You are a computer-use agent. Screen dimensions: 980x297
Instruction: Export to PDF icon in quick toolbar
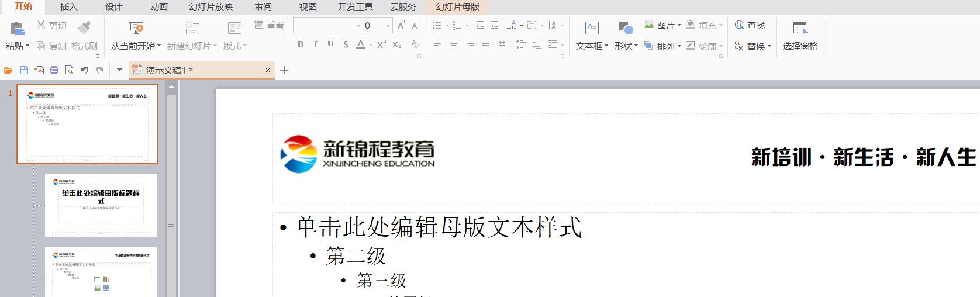[39, 70]
